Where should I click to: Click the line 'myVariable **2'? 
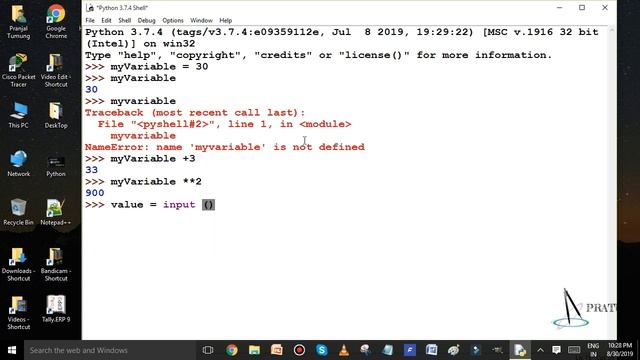point(156,182)
